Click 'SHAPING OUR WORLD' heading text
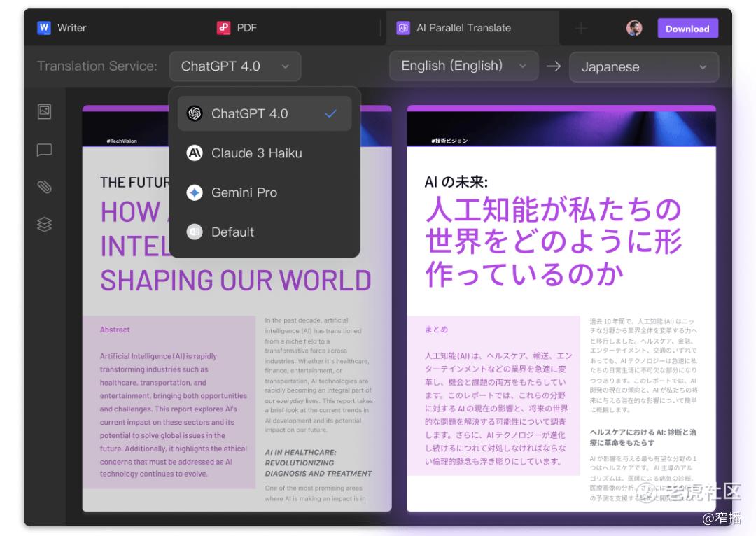Screen dimensions: 756x536 click(x=236, y=281)
